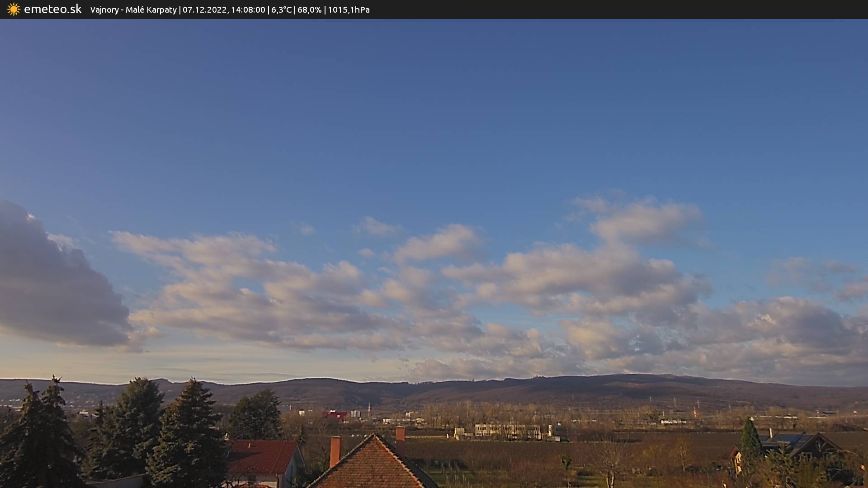The image size is (868, 488).
Task: Select the 1015,1hPa pressure reading
Action: pos(349,10)
